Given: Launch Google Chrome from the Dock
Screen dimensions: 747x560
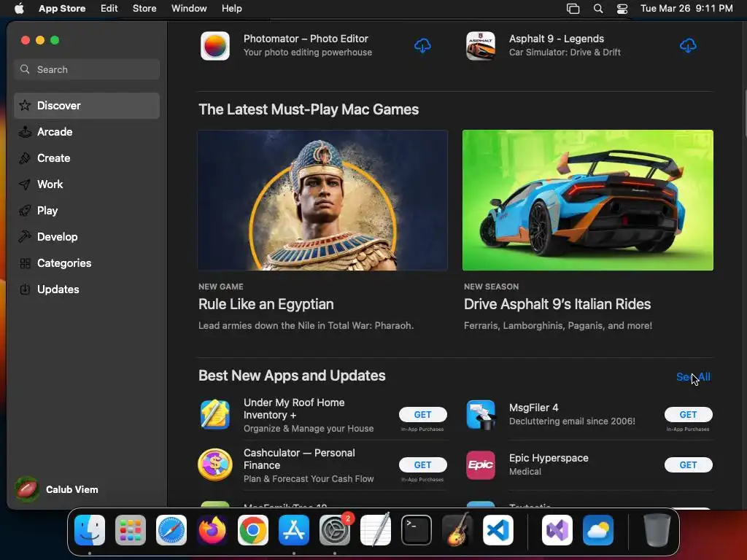Looking at the screenshot, I should 253,530.
